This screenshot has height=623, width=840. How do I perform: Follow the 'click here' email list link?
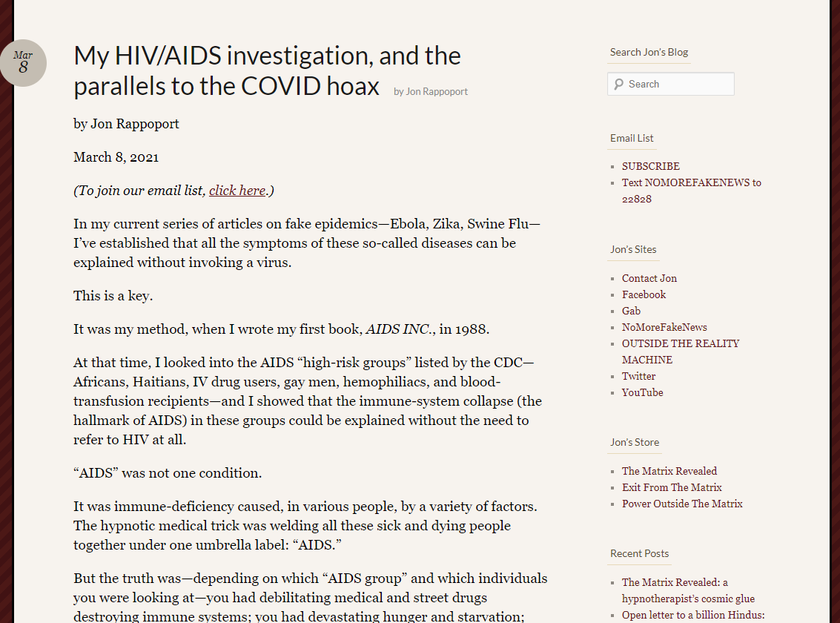coord(237,191)
